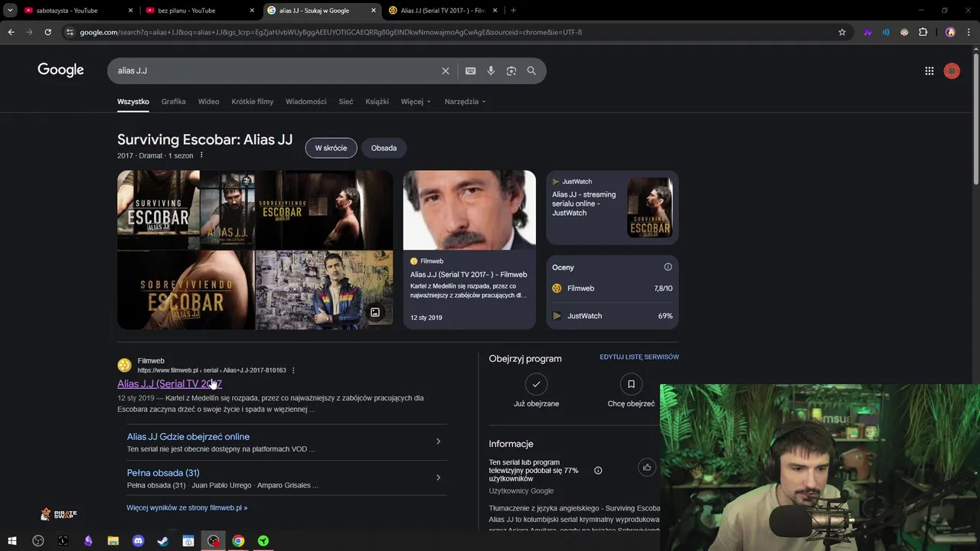Reload the page

[47, 32]
